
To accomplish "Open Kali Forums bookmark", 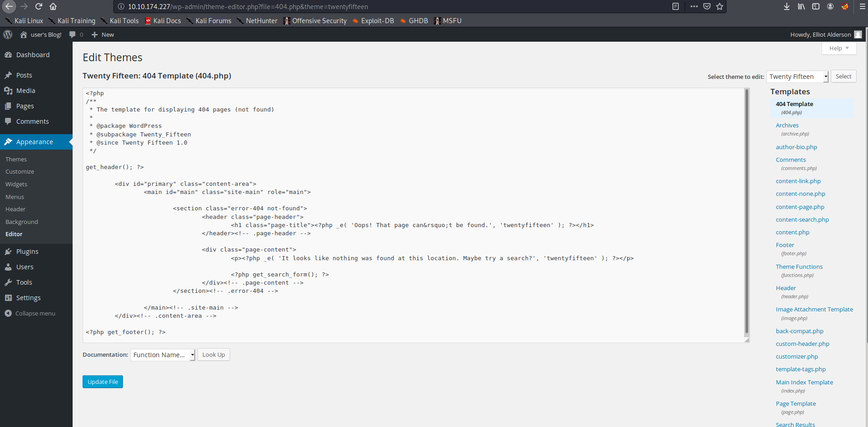I will [209, 21].
